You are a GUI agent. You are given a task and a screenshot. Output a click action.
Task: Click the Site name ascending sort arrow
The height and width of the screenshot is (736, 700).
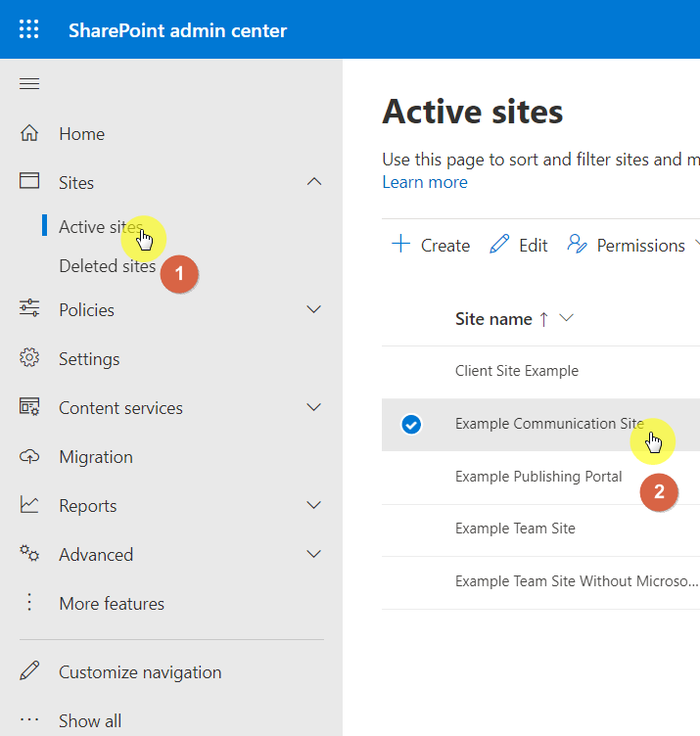pyautogui.click(x=543, y=319)
